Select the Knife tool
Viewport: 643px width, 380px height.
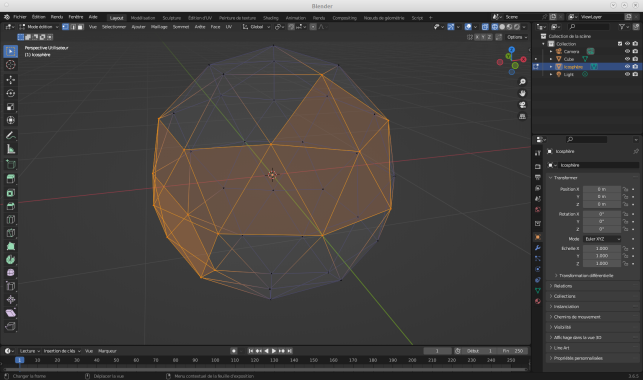pyautogui.click(x=11, y=233)
